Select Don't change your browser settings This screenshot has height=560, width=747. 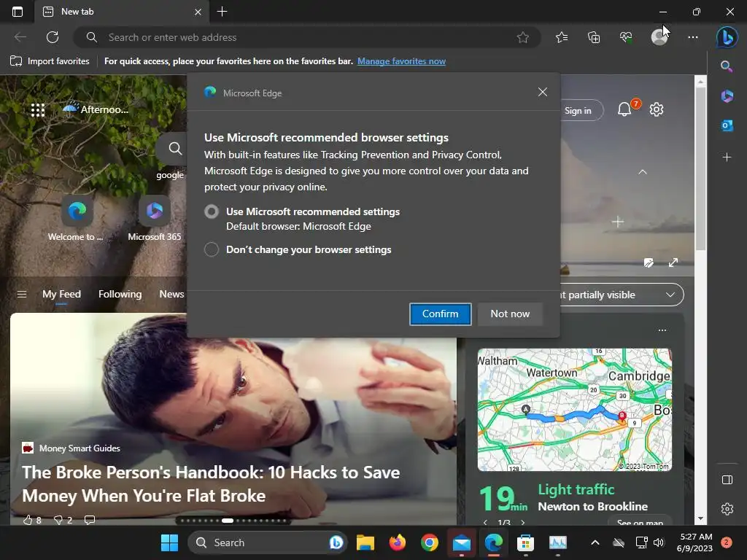pyautogui.click(x=212, y=249)
